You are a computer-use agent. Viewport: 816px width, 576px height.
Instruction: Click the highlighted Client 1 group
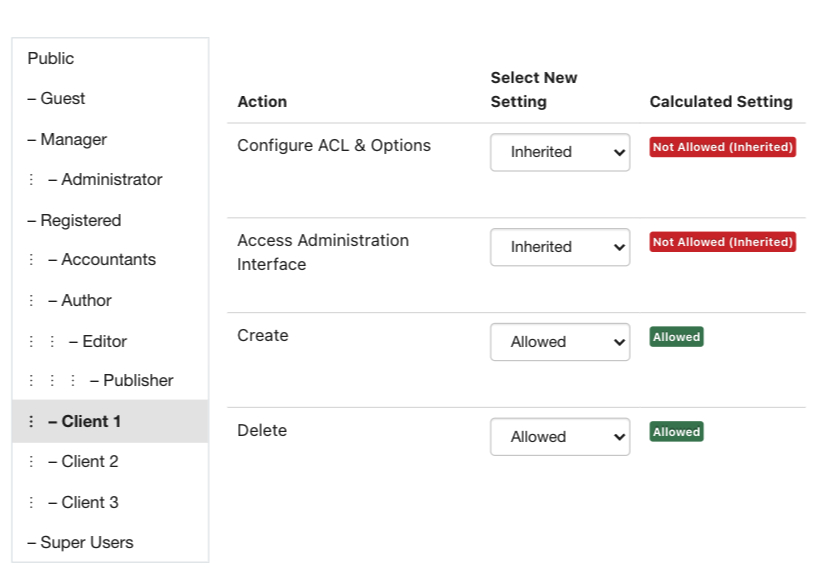110,421
